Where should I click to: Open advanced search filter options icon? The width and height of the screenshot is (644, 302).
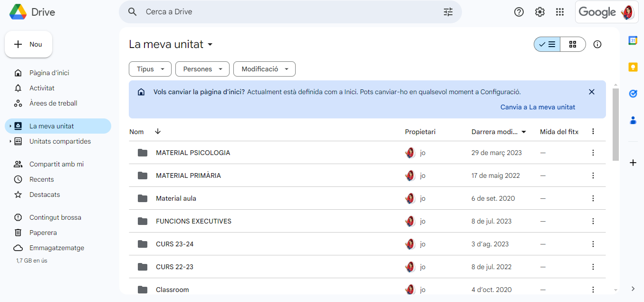tap(448, 12)
